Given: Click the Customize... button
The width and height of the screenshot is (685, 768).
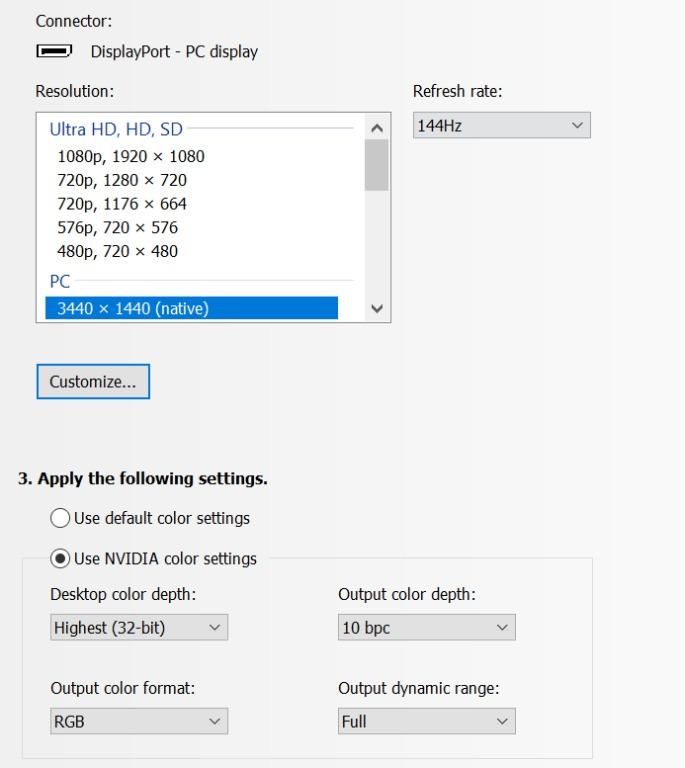Looking at the screenshot, I should pyautogui.click(x=93, y=382).
